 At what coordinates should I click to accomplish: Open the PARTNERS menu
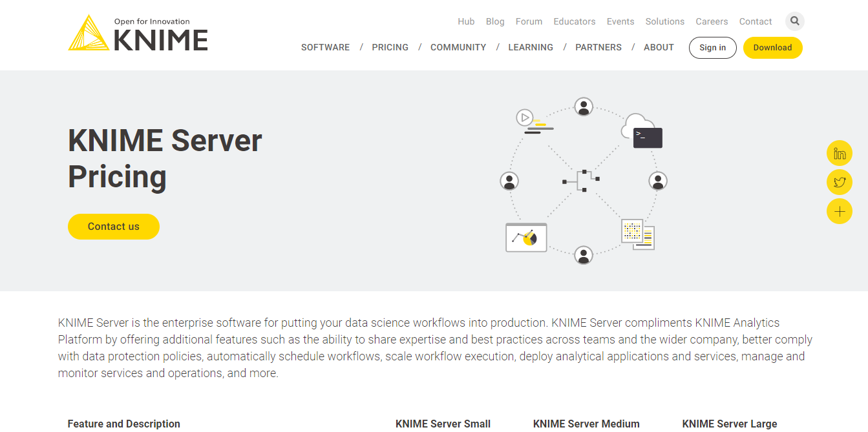[598, 47]
